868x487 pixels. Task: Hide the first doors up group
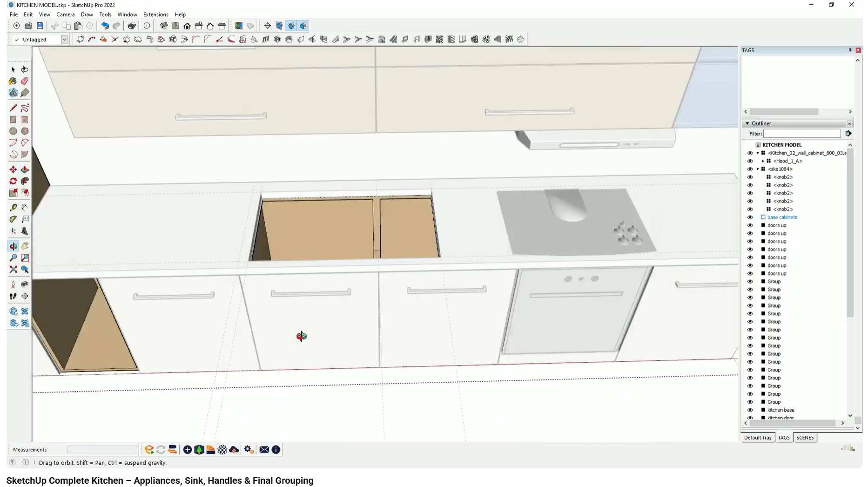click(x=750, y=225)
